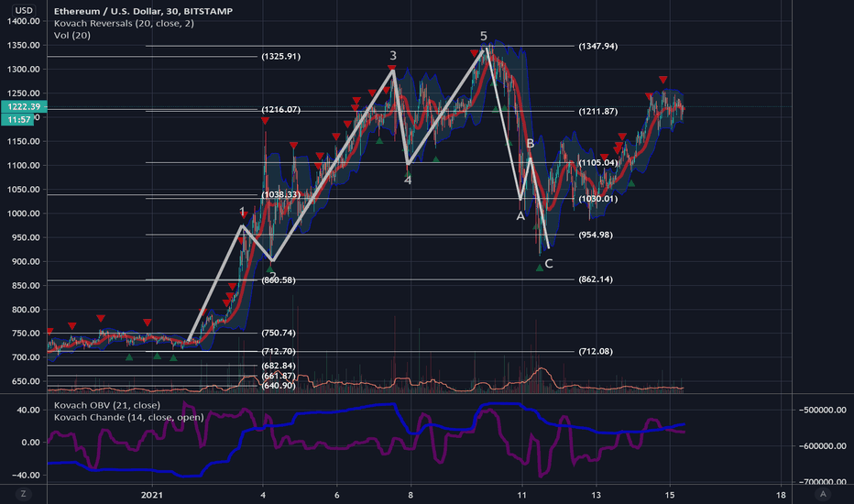Screen dimensions: 854x504
Task: Click the Kovach OBV (21, close) legend
Action: 107,405
